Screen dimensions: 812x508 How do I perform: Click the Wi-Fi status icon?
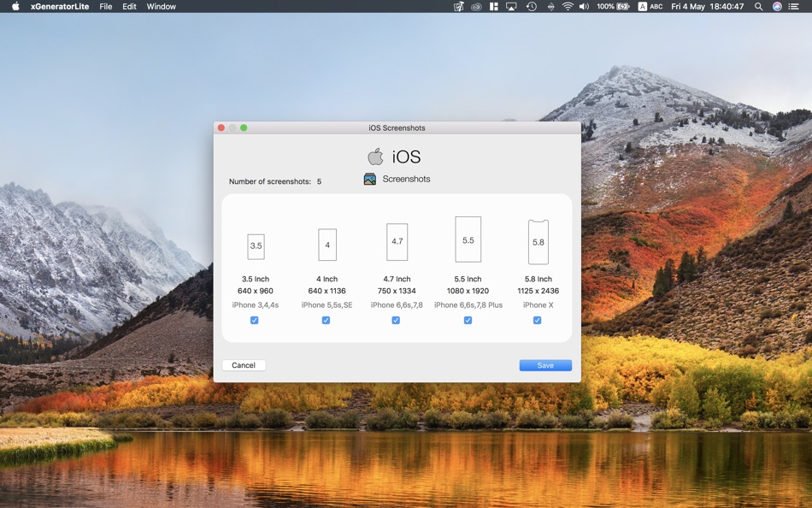coord(568,6)
